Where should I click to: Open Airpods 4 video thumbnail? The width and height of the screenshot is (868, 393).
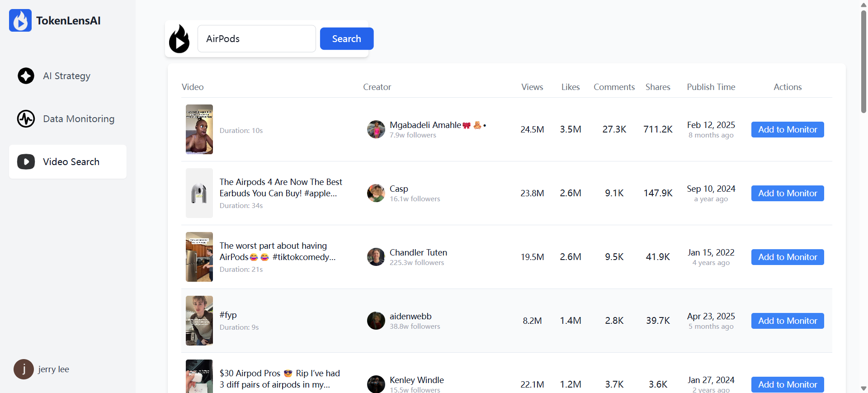tap(199, 193)
